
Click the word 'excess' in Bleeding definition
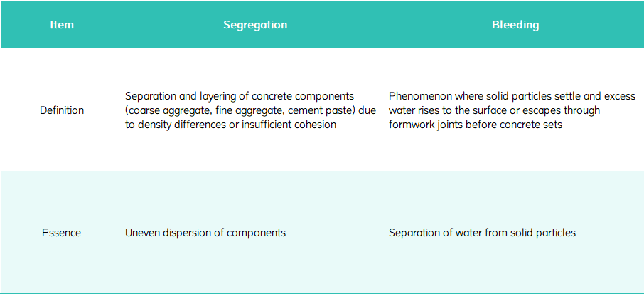coord(620,96)
